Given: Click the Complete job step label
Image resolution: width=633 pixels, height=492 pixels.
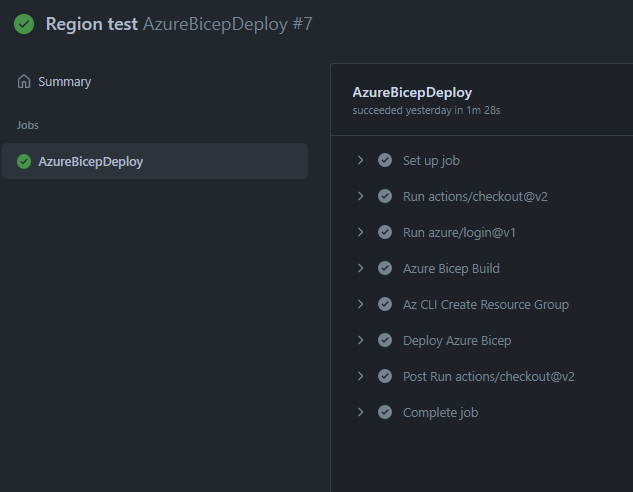Looking at the screenshot, I should [440, 412].
